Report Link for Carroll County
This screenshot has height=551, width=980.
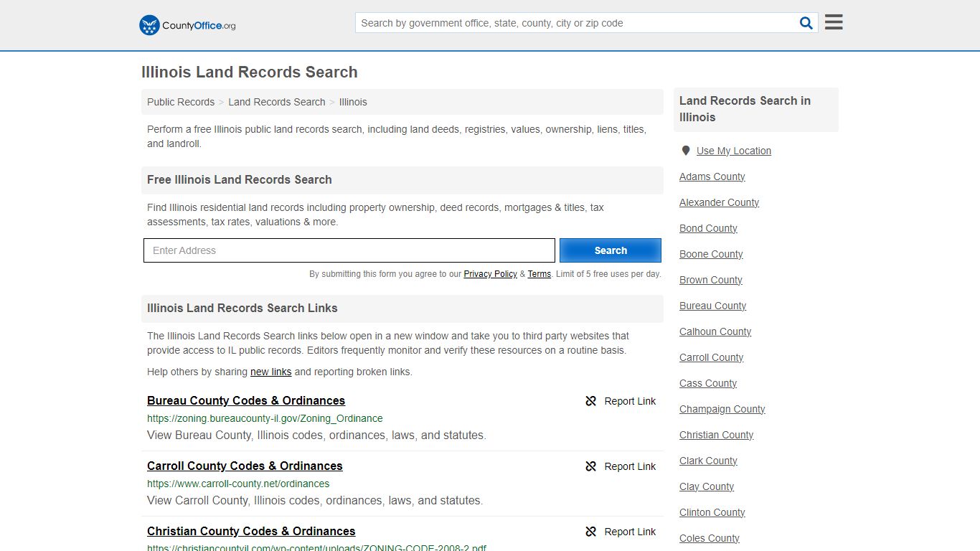point(630,466)
